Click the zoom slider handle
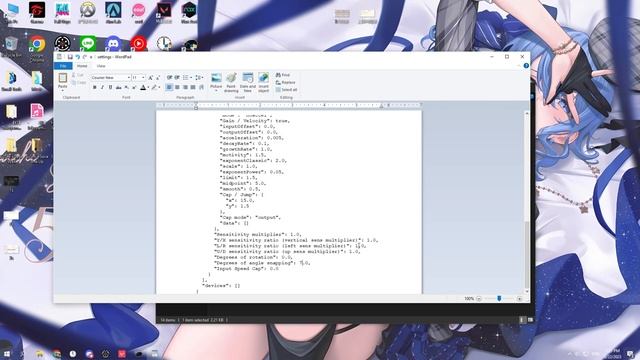640x360 pixels. pyautogui.click(x=499, y=299)
